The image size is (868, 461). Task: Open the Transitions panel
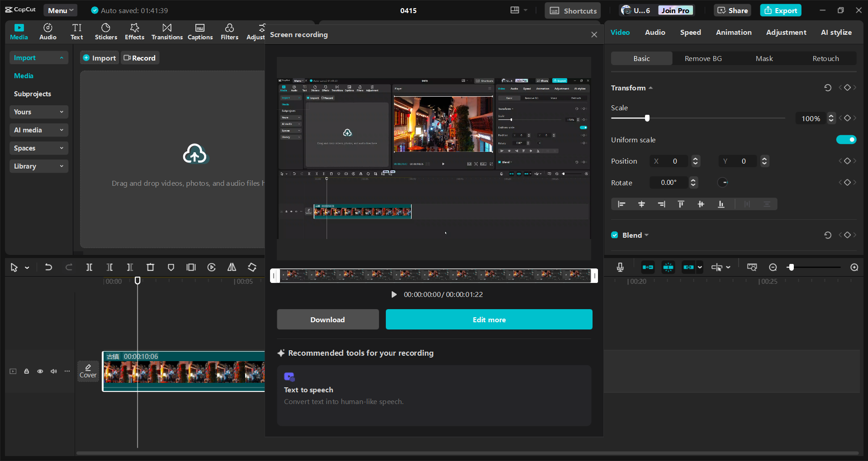pyautogui.click(x=166, y=31)
